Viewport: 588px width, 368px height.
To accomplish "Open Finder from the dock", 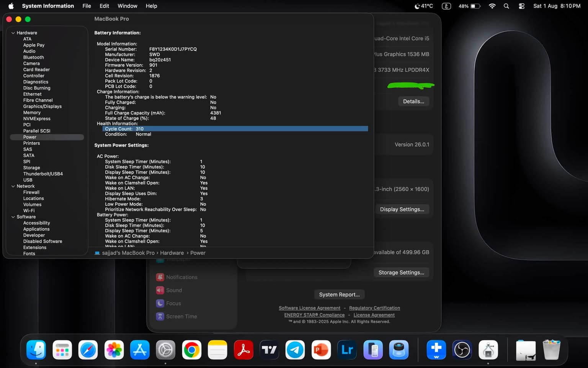I will point(36,350).
